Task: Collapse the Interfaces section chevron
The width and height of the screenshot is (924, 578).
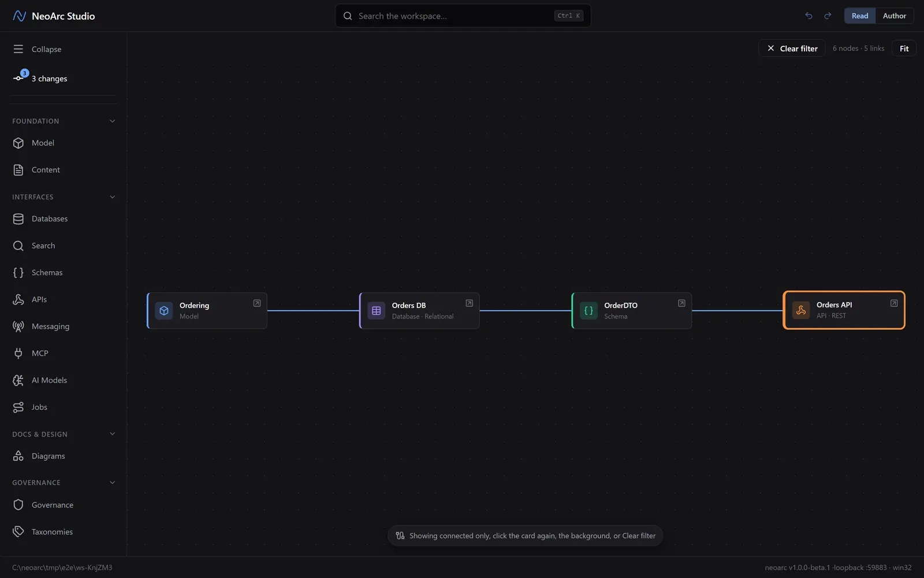Action: pos(112,197)
